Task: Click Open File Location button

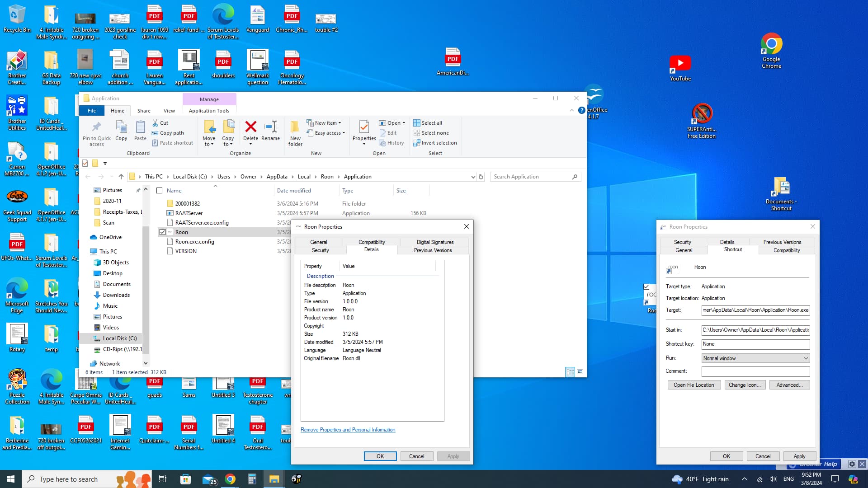Action: 693,385
